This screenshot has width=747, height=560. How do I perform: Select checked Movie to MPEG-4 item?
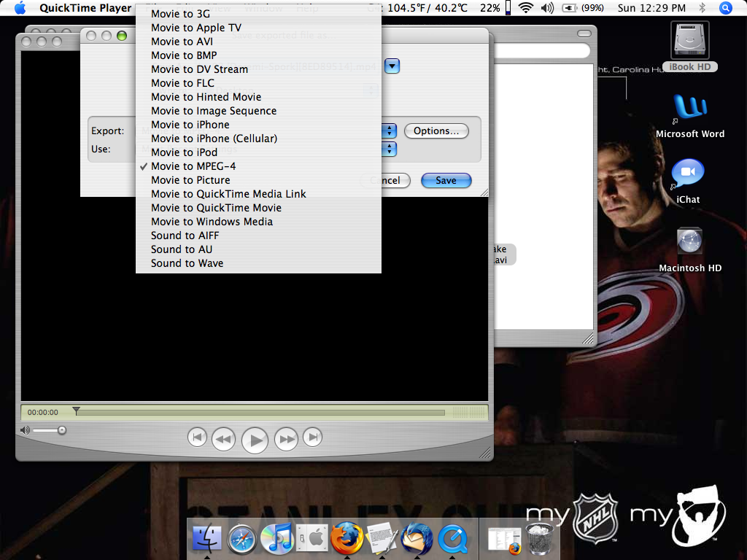[x=258, y=166]
